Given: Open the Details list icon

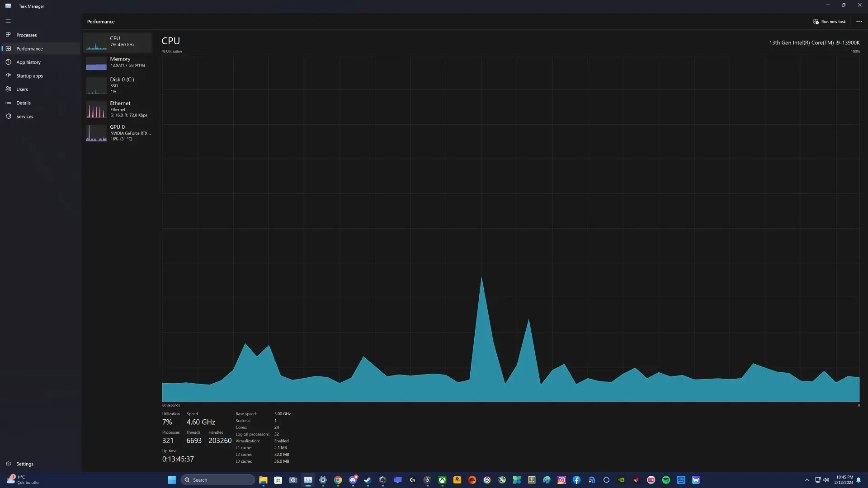Looking at the screenshot, I should [x=8, y=103].
